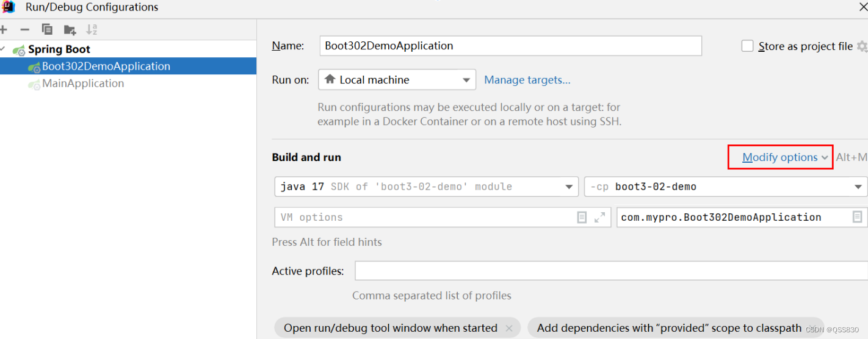Collapse the Spring Boot tree node
This screenshot has width=868, height=339.
pyautogui.click(x=4, y=49)
